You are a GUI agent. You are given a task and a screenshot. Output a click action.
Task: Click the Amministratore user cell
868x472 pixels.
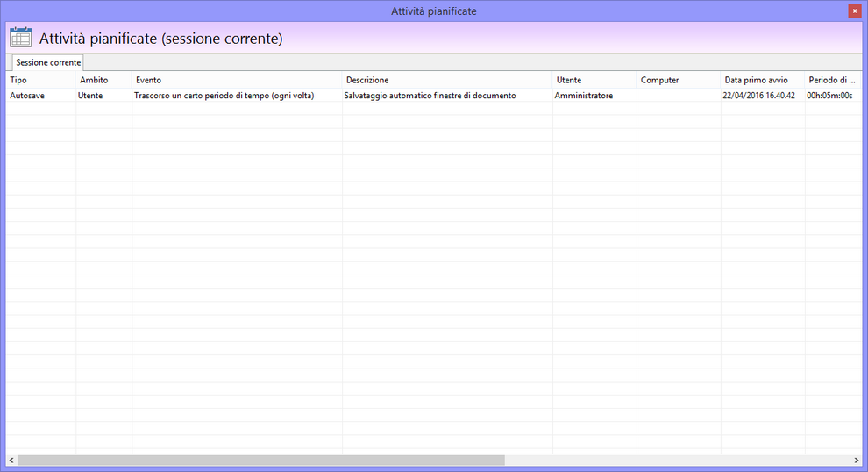[583, 96]
